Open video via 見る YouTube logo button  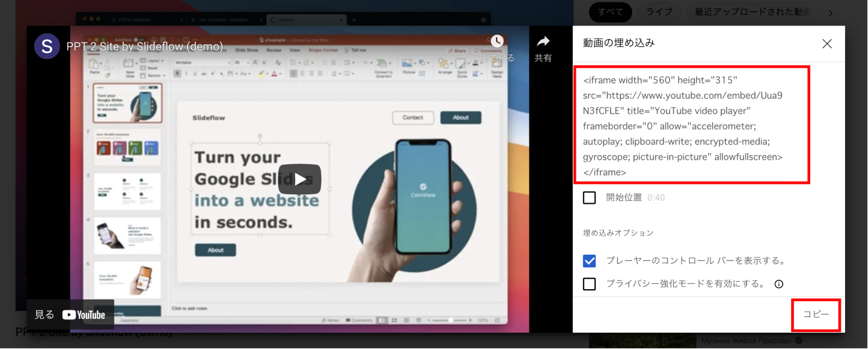pyautogui.click(x=70, y=315)
